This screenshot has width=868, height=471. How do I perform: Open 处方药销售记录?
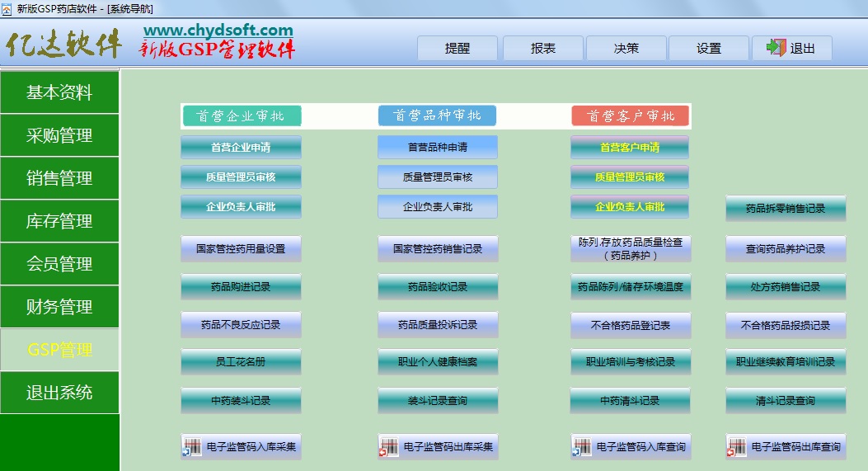[786, 286]
